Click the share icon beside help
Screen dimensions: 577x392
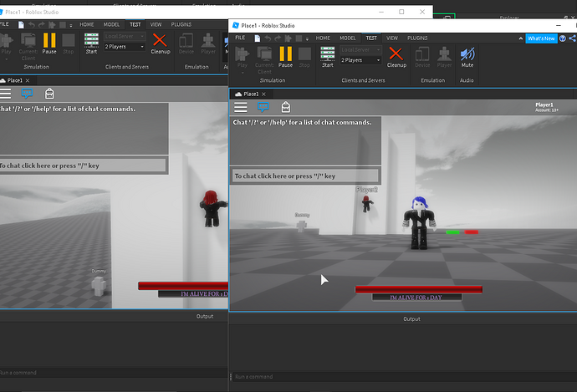(573, 38)
